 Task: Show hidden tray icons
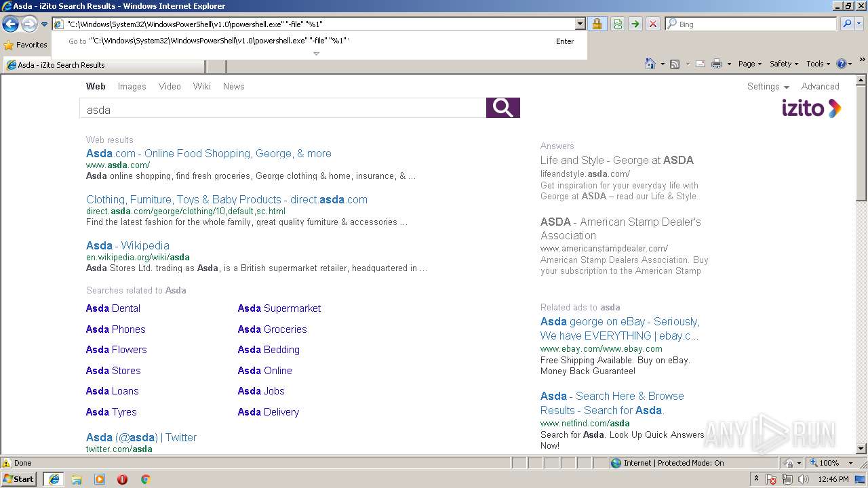point(756,479)
